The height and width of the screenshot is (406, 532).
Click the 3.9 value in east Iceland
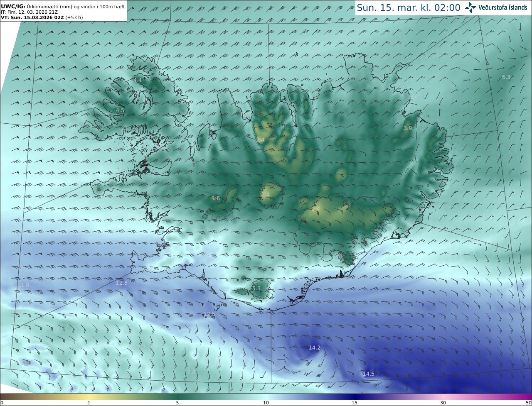click(408, 128)
